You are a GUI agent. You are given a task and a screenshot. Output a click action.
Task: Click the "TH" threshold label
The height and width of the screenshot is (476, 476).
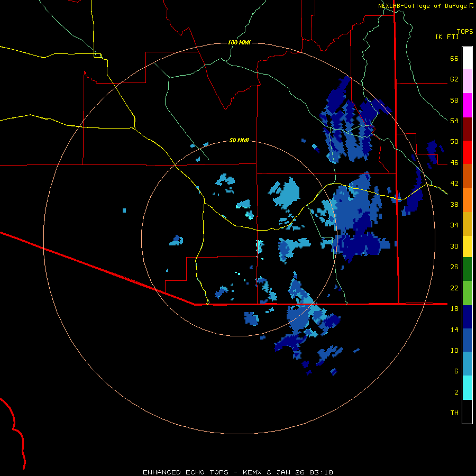pos(454,413)
